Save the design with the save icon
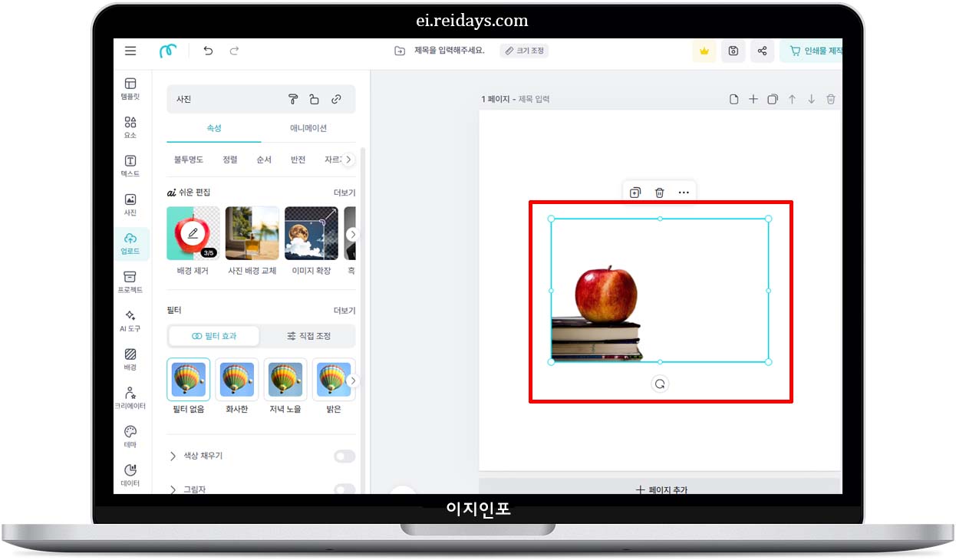 [733, 51]
